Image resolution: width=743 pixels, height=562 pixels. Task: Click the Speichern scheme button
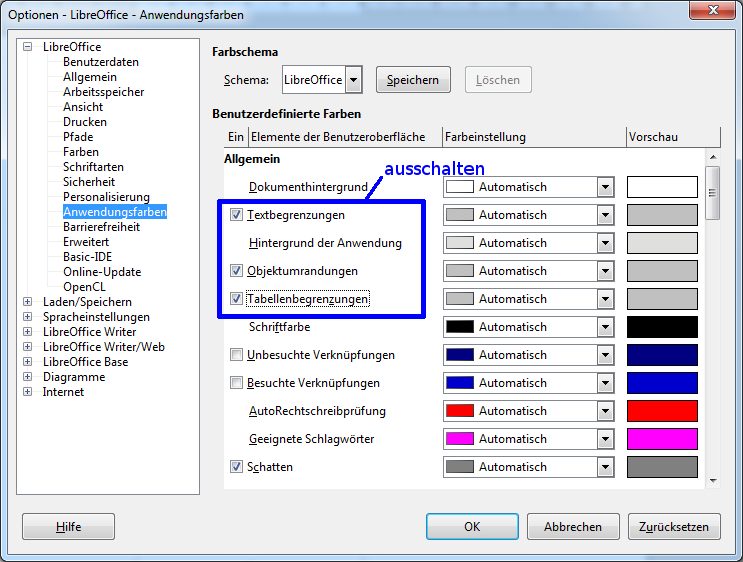[413, 80]
